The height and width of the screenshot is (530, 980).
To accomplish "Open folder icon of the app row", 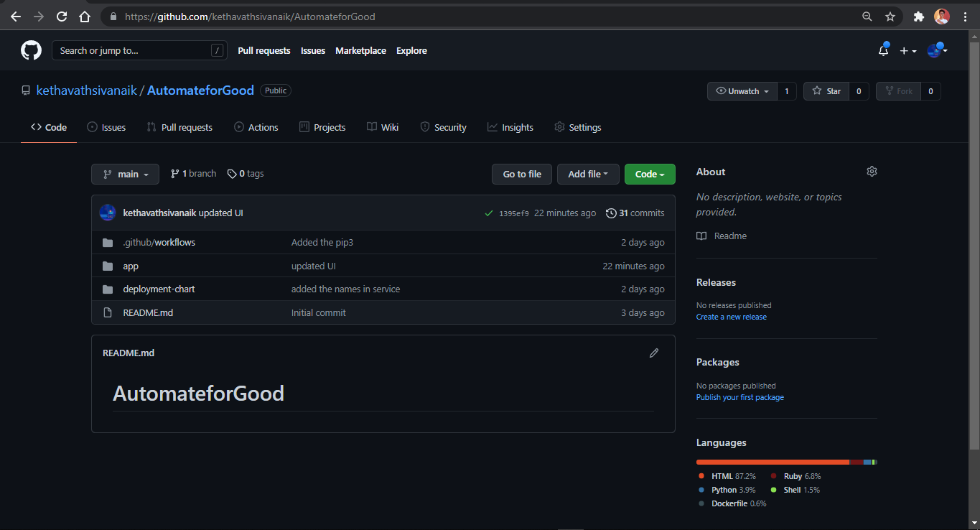I will [108, 266].
